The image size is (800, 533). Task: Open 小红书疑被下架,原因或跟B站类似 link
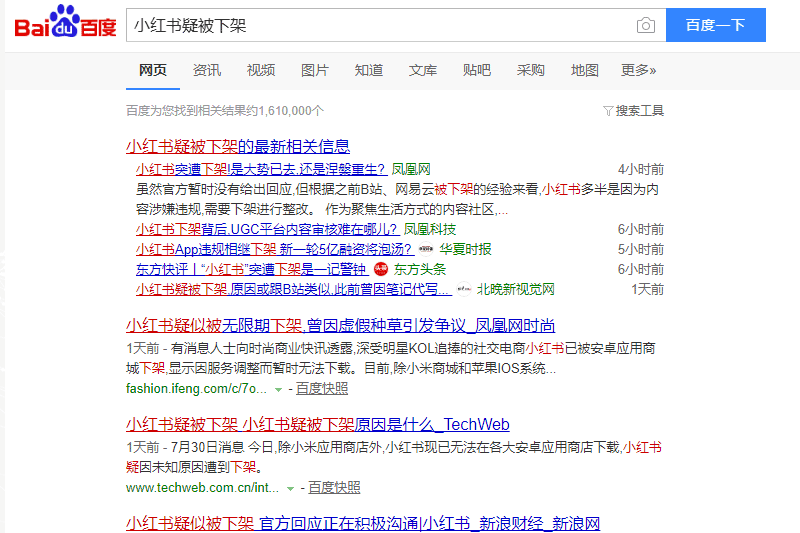(x=294, y=290)
